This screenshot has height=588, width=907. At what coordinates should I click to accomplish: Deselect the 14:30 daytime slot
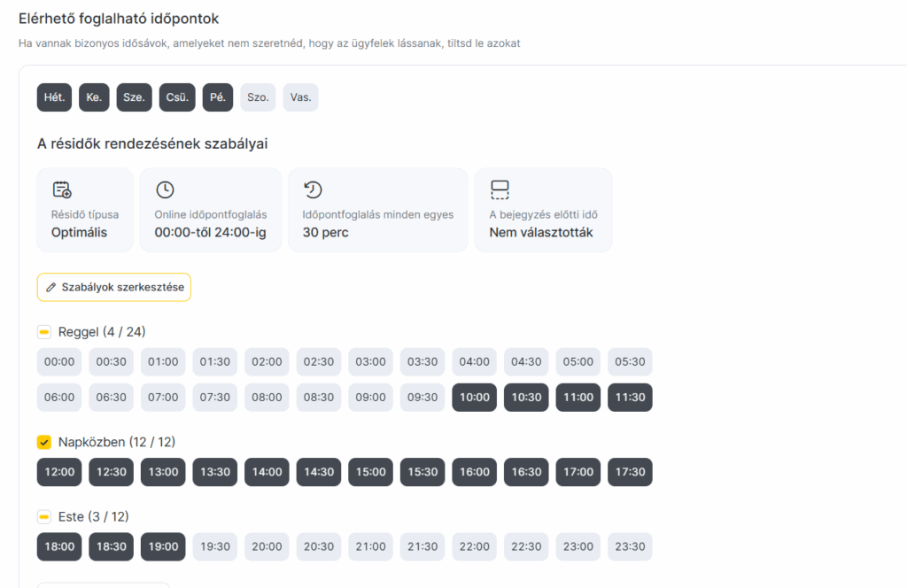click(x=319, y=472)
